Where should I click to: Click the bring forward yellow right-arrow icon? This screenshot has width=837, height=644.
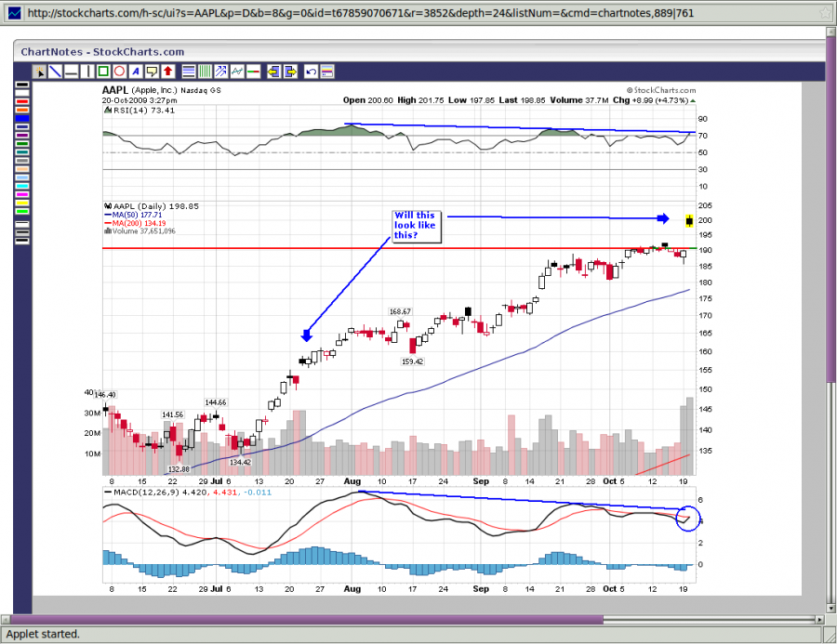(290, 71)
